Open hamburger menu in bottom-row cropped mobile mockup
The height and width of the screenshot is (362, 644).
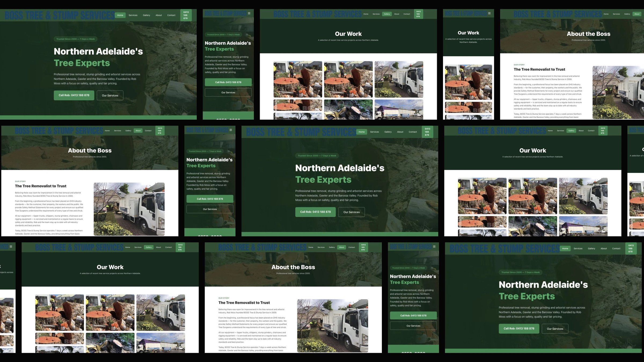pyautogui.click(x=11, y=246)
